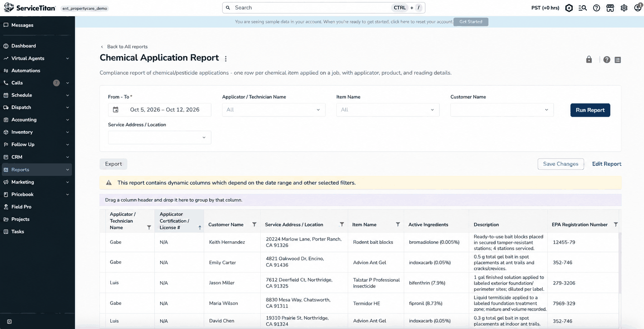Open the date range calendar icon
The image size is (644, 329).
116,110
